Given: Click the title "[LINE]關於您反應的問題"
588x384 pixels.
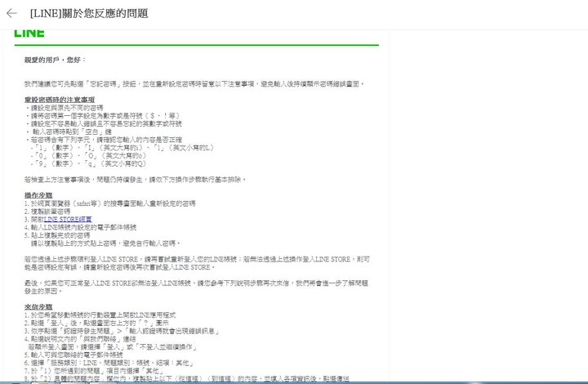Looking at the screenshot, I should pyautogui.click(x=89, y=14).
